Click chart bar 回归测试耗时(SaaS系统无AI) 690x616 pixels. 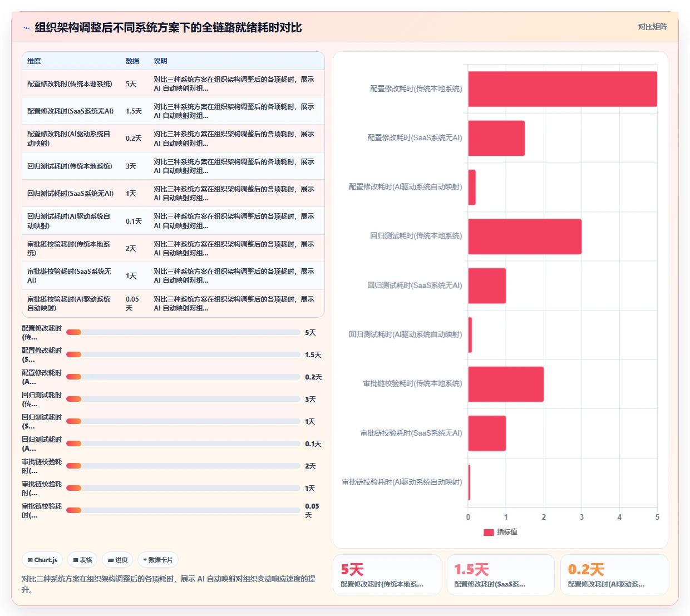tap(487, 285)
